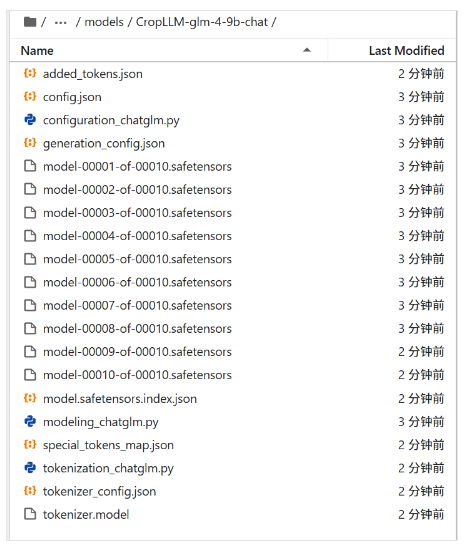Select special_tokens_map.json file name

point(108,445)
